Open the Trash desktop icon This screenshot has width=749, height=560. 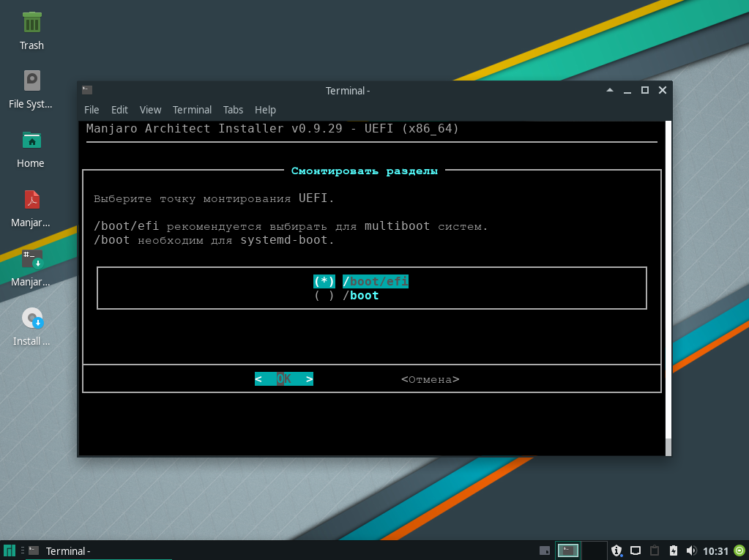[31, 23]
